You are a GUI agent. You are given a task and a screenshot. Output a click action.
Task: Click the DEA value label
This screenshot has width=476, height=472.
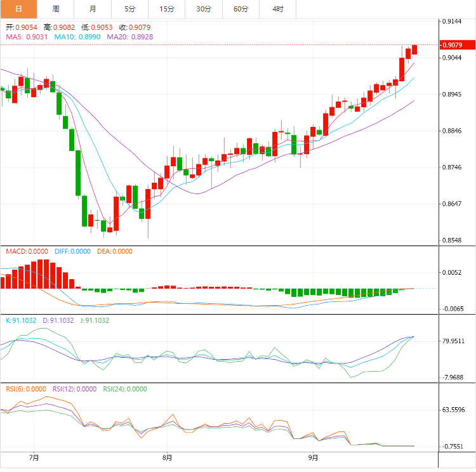(115, 251)
